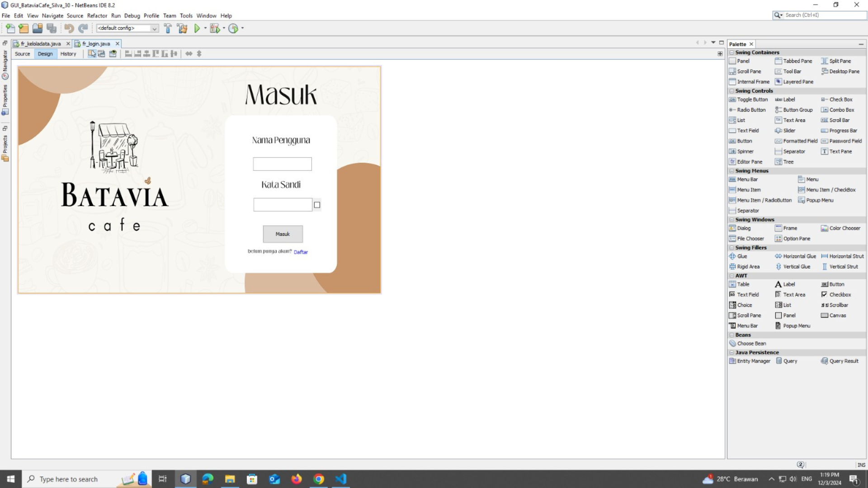Toggle the checkbox beside the Kata Sandi field

(x=317, y=205)
